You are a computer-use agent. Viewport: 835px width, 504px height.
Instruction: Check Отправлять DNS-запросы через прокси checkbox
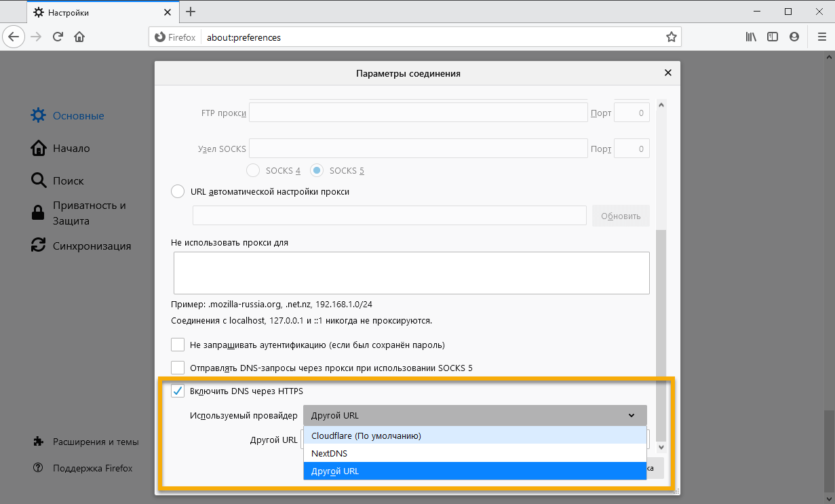pyautogui.click(x=178, y=368)
